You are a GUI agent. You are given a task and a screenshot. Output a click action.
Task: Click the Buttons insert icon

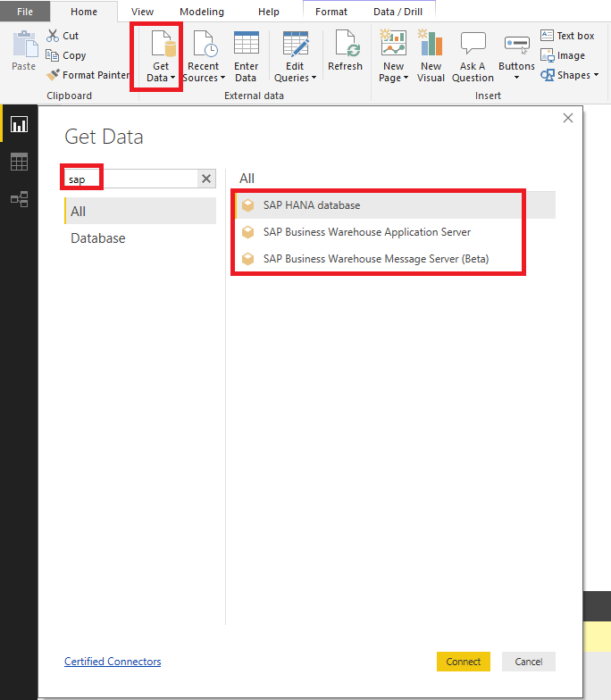tap(516, 45)
